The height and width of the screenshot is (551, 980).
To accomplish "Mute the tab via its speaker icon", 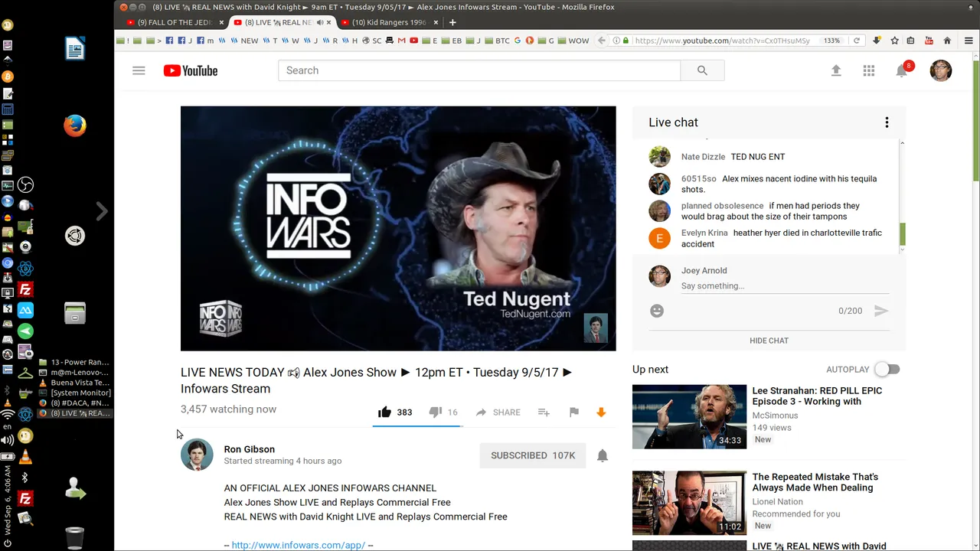I will [320, 22].
